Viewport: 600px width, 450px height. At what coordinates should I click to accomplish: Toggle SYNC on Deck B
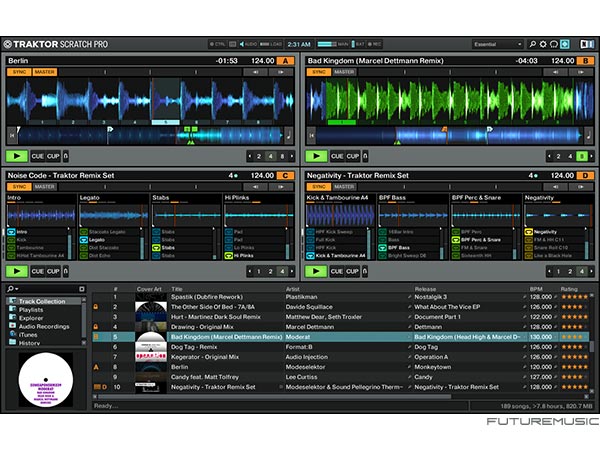tap(319, 72)
